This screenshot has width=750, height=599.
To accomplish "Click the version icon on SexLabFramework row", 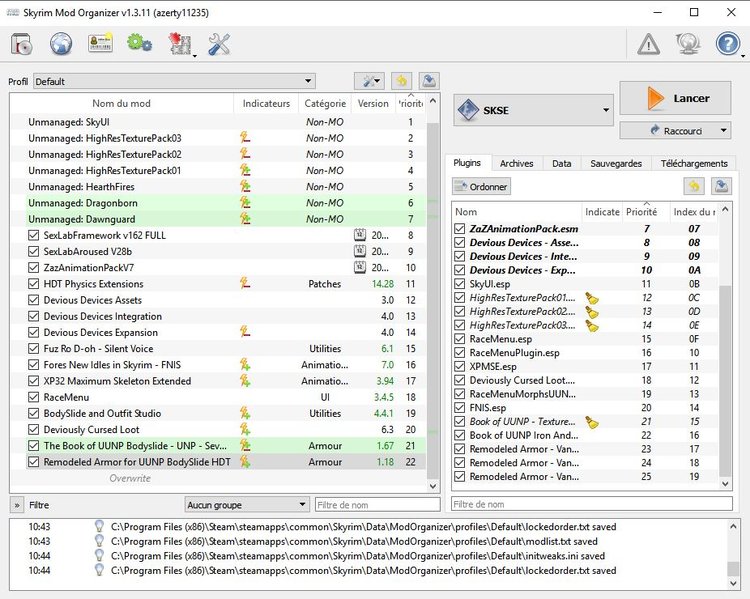I will point(360,235).
